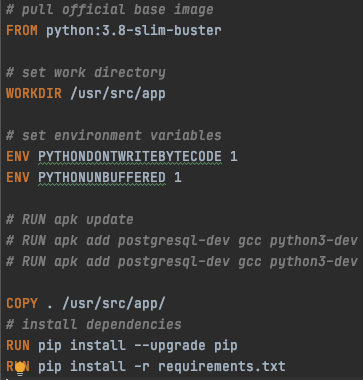Click the /usr/src/app path after WORKDIR

[118, 94]
